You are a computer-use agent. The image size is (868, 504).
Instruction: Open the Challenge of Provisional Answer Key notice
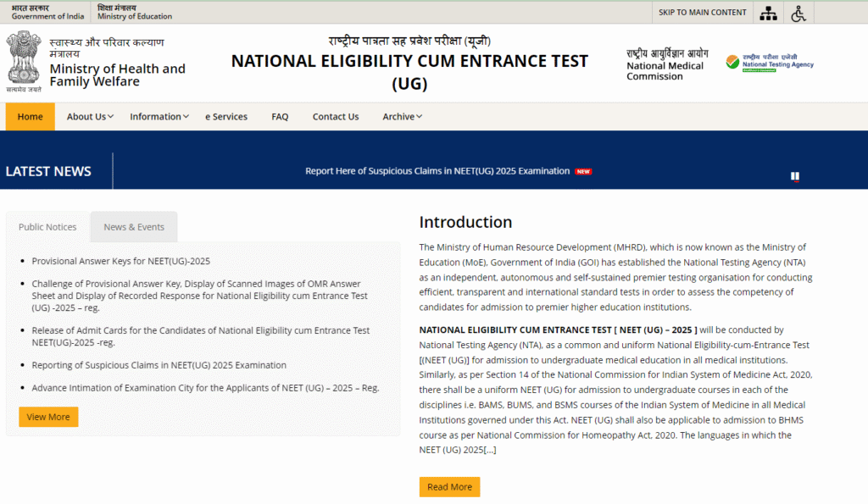[x=199, y=296]
